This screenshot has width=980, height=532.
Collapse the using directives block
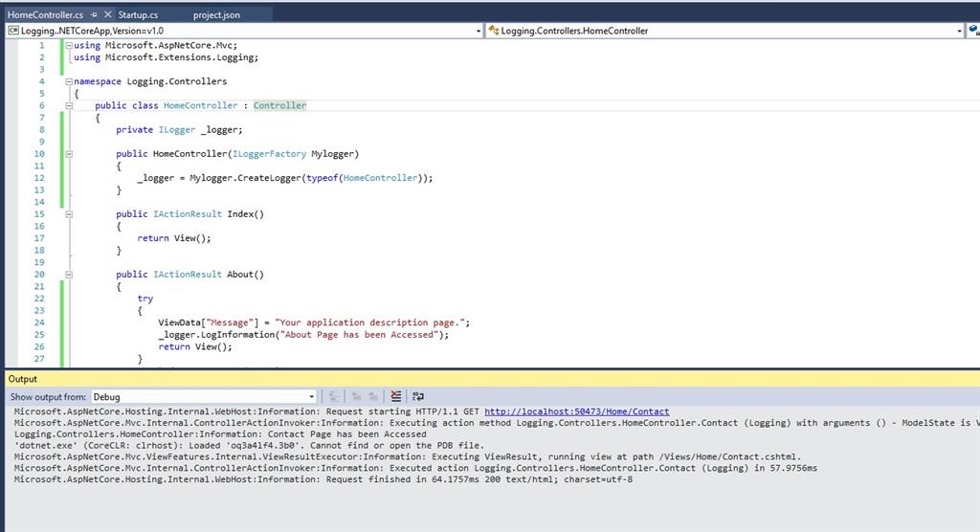click(69, 45)
